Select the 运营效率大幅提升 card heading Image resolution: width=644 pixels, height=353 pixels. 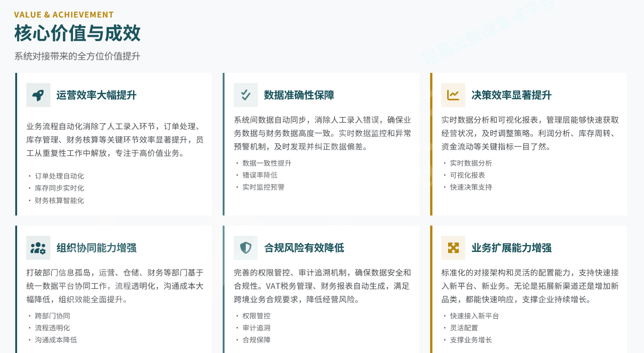[96, 95]
